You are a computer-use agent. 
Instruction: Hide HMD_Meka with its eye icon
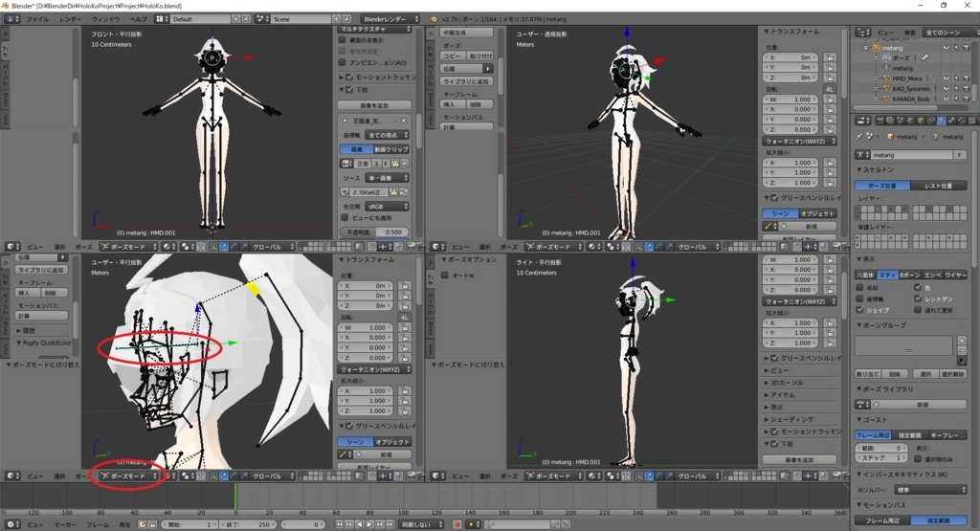[x=947, y=78]
